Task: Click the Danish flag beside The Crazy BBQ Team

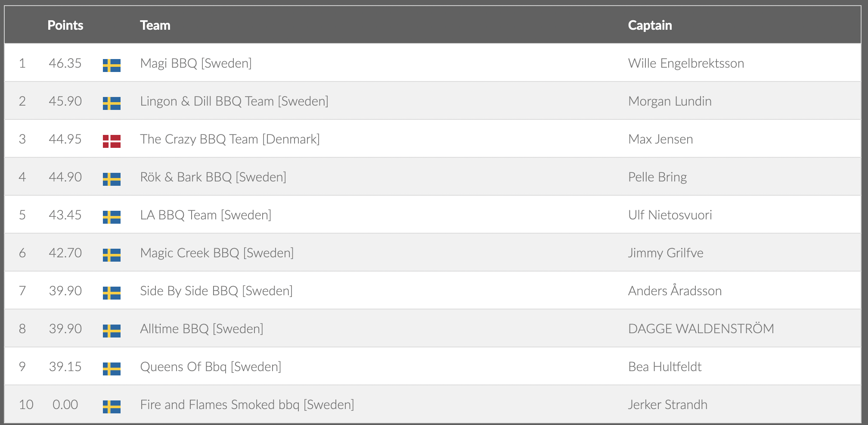Action: coord(112,141)
